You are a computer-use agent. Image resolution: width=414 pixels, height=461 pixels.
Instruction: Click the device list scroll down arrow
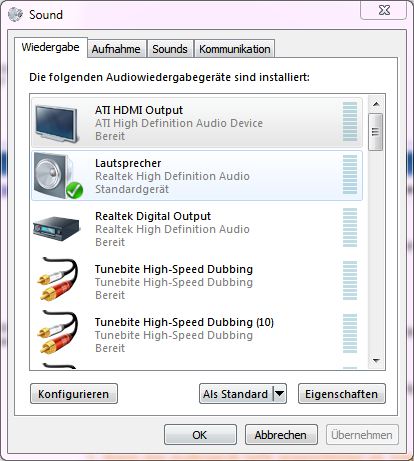tap(376, 361)
